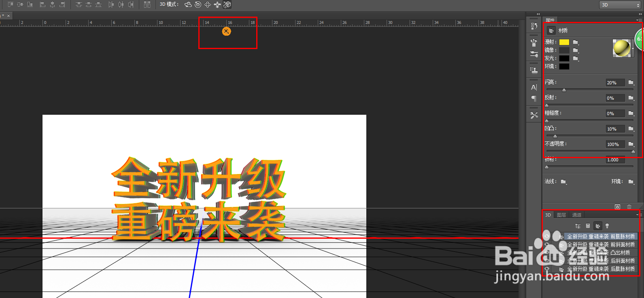Toggle visibility of 后斜面材质 material

547,261
